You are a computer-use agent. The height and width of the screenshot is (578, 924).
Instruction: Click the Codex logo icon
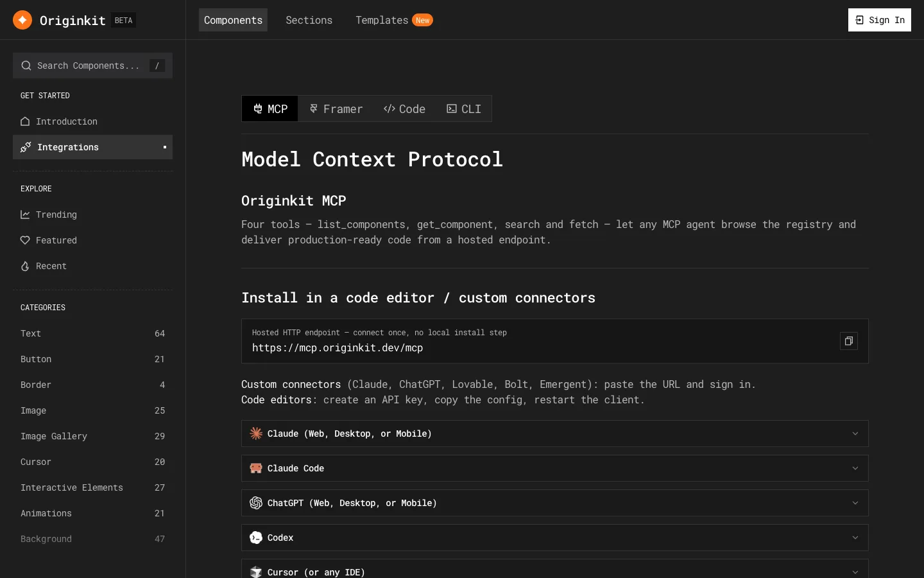click(256, 538)
